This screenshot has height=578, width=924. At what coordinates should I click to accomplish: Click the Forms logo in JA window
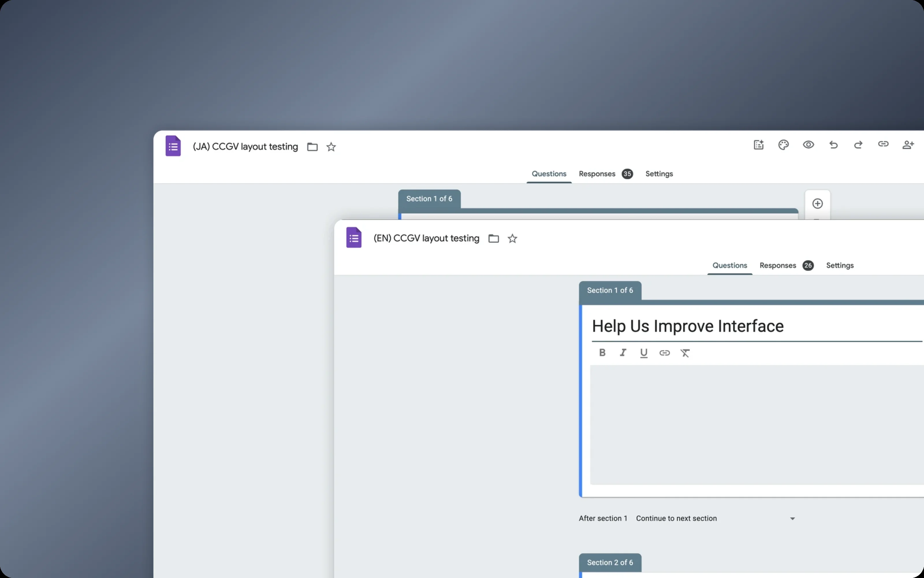coord(173,146)
